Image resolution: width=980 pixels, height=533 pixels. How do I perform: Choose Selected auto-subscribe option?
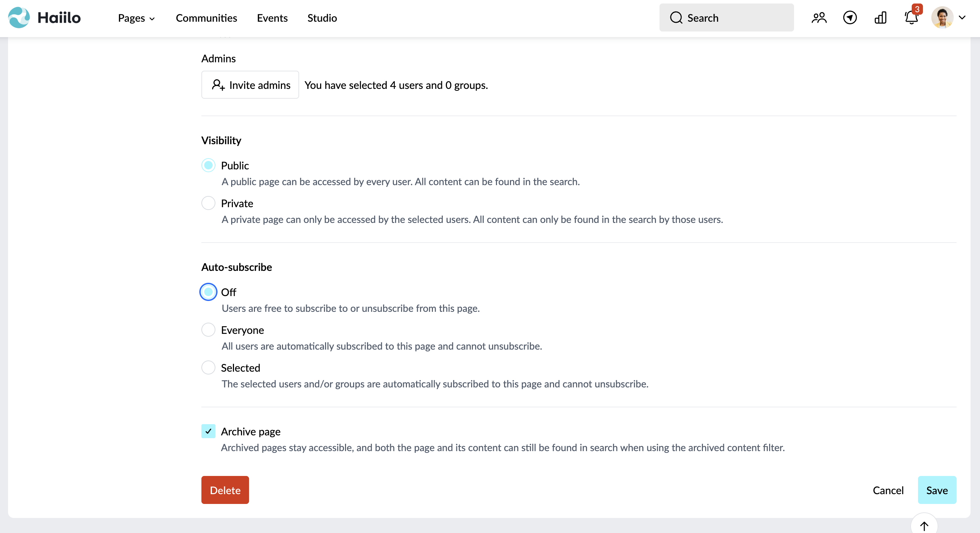[x=208, y=367]
